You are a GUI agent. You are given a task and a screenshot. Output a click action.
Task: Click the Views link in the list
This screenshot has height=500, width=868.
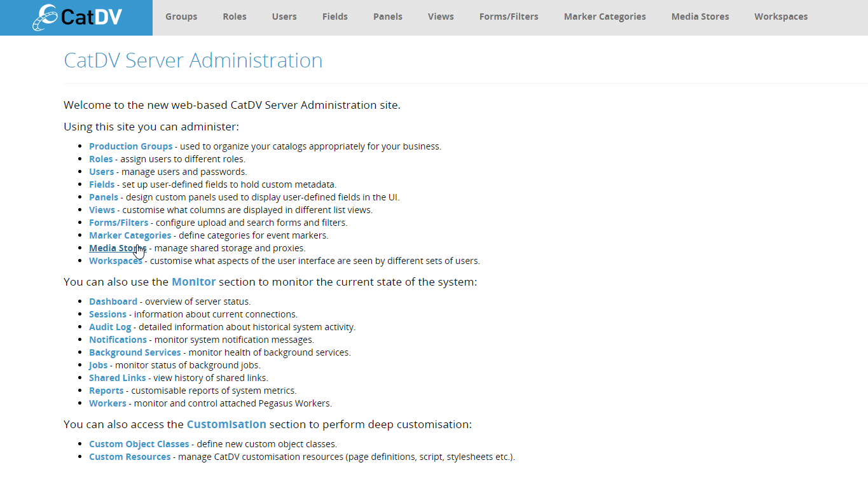click(102, 210)
